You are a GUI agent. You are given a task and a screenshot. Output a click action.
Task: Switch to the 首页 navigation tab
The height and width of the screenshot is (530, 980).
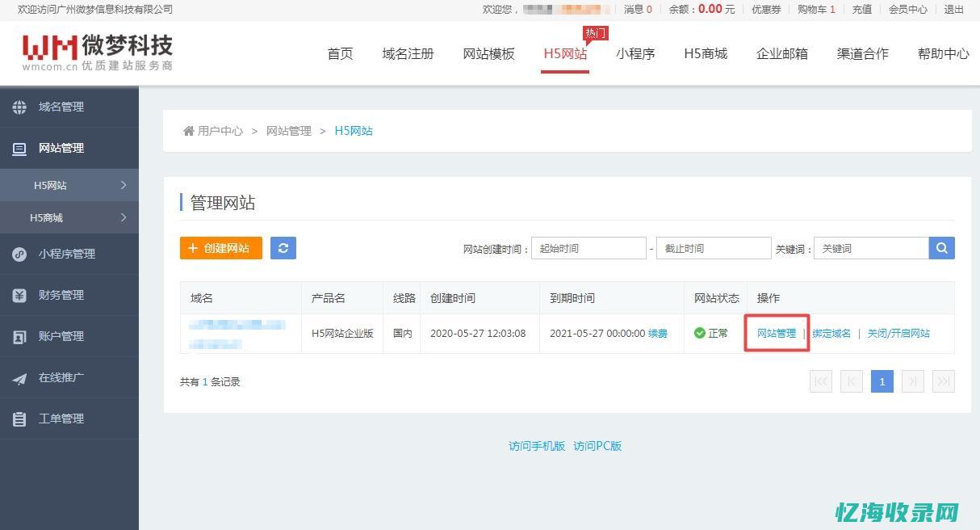click(x=340, y=53)
